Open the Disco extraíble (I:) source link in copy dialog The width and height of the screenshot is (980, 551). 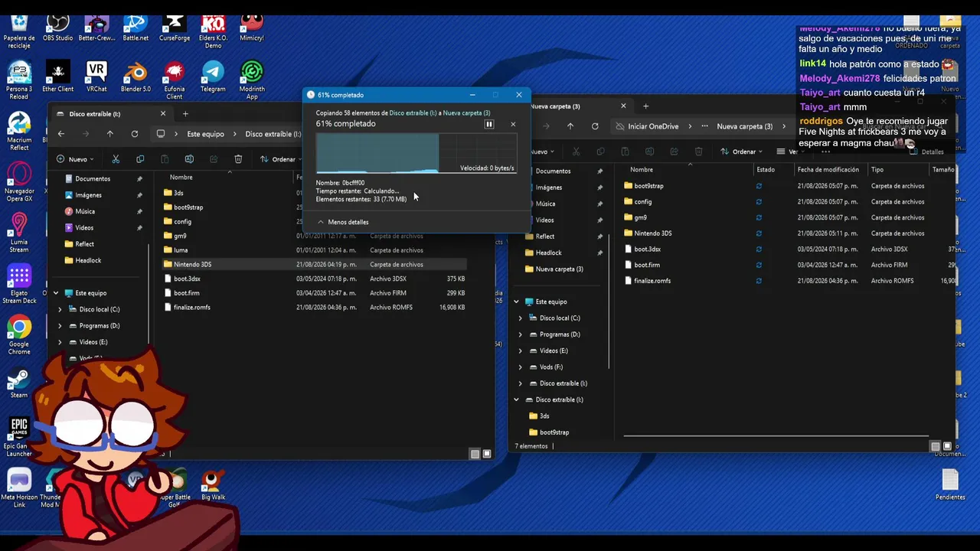[413, 112]
